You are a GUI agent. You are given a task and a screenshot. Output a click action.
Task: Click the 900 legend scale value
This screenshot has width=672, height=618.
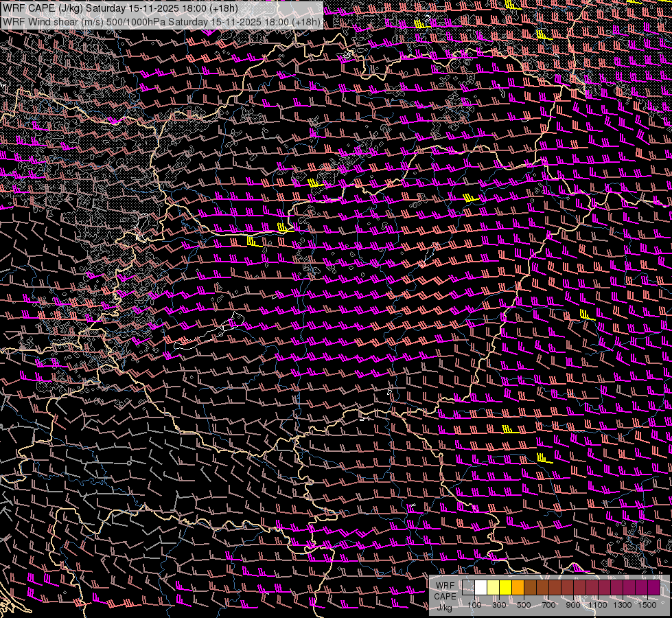(x=573, y=605)
